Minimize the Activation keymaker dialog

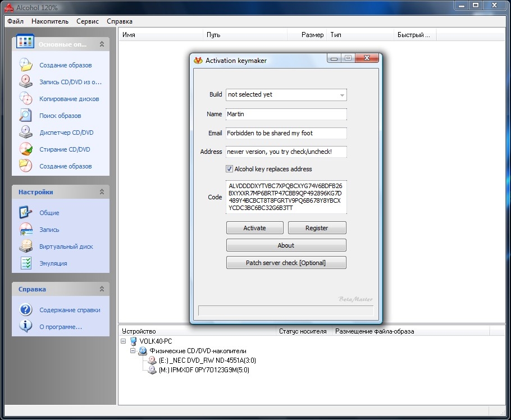(x=334, y=58)
